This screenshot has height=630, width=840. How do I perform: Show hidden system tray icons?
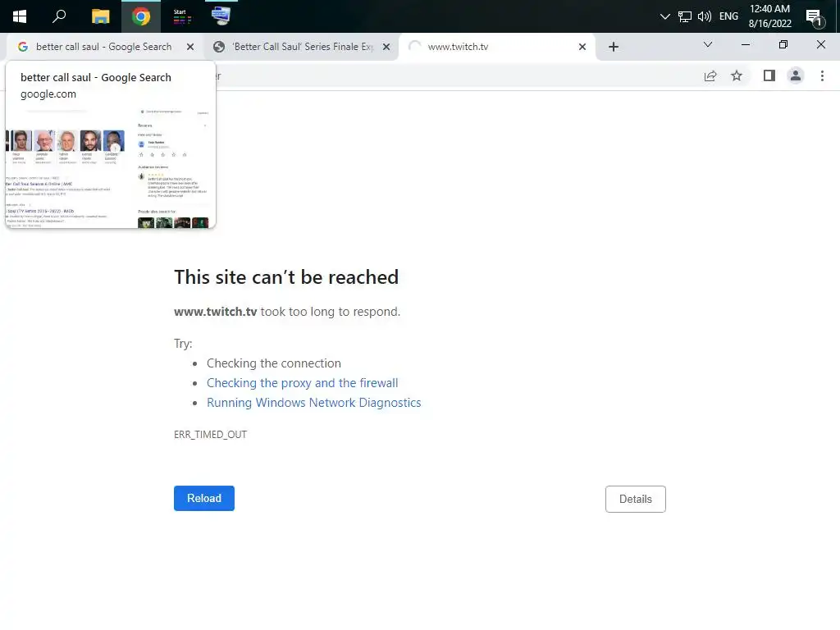(x=664, y=16)
